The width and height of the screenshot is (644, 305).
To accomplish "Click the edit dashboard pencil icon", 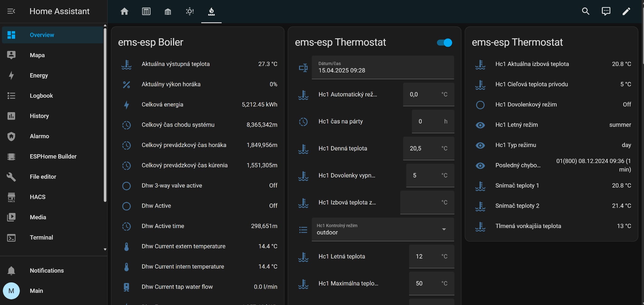I will [626, 11].
